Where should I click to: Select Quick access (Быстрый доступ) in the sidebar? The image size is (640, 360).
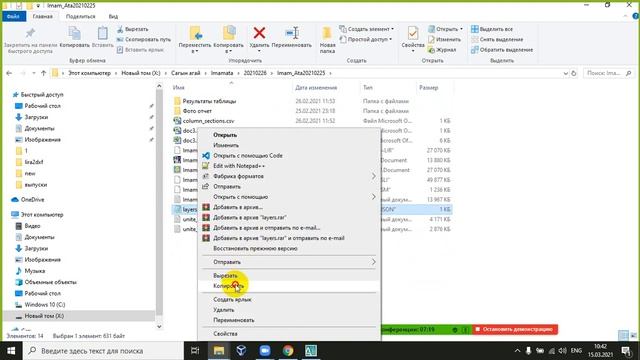point(42,95)
